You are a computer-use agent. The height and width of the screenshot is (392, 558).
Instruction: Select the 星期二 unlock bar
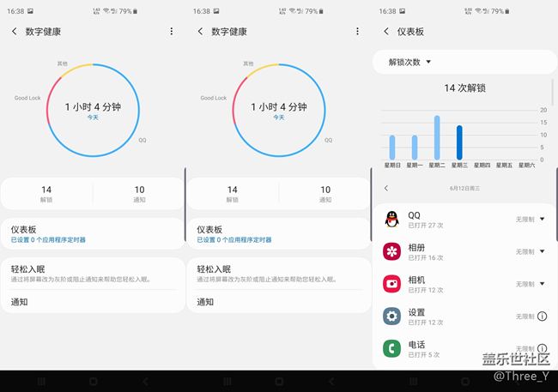pyautogui.click(x=437, y=137)
